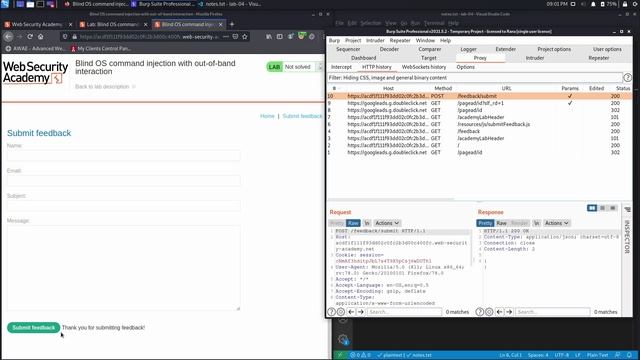Image resolution: width=640 pixels, height=360 pixels.
Task: Open Burp menu in menu bar
Action: coord(334,40)
